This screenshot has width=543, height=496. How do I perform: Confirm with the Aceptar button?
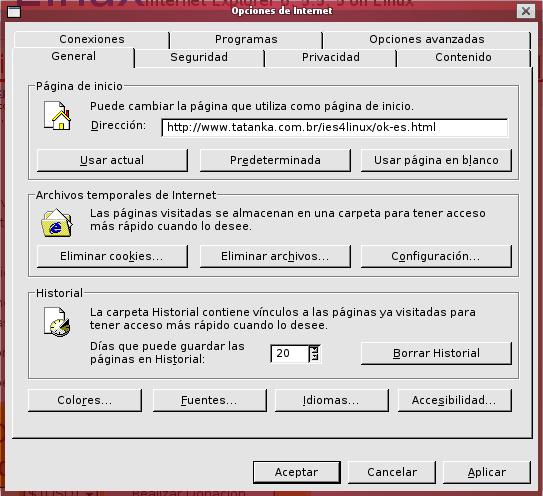[296, 472]
